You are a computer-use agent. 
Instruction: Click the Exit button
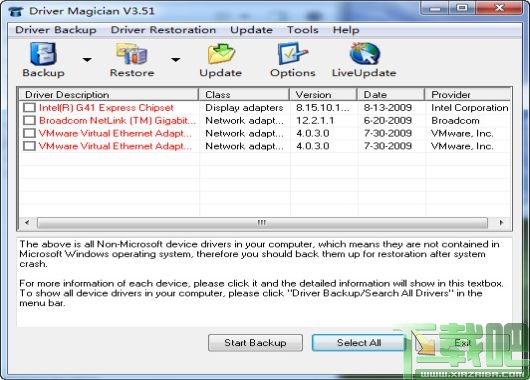point(462,343)
